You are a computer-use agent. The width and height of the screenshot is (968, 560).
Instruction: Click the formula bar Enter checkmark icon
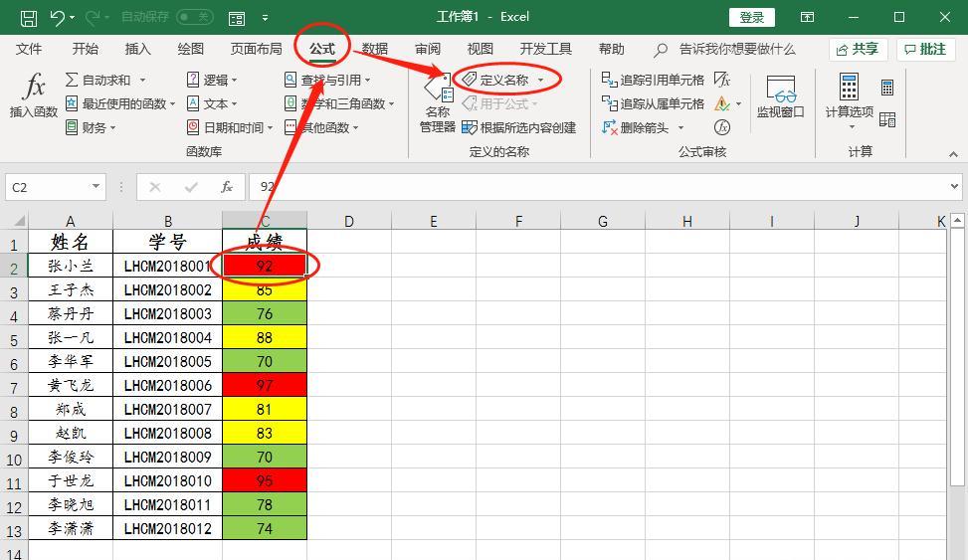[191, 187]
